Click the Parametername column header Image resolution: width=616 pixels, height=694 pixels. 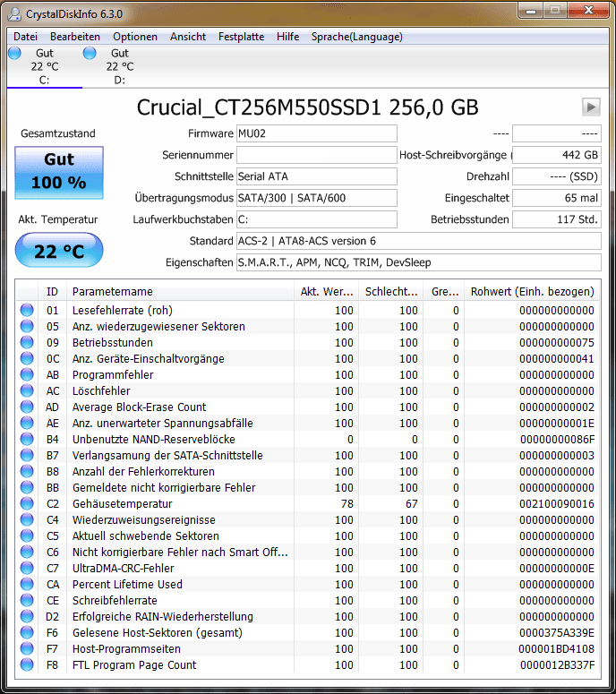coord(180,292)
